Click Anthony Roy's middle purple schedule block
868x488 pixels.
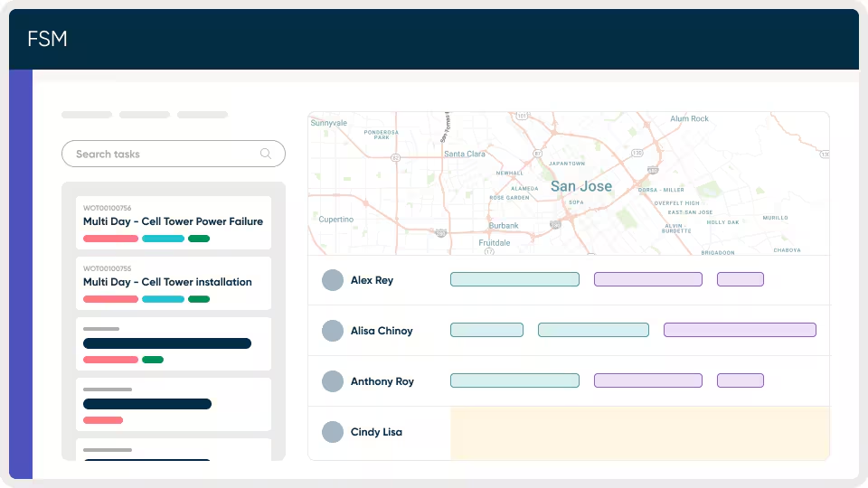click(x=647, y=380)
